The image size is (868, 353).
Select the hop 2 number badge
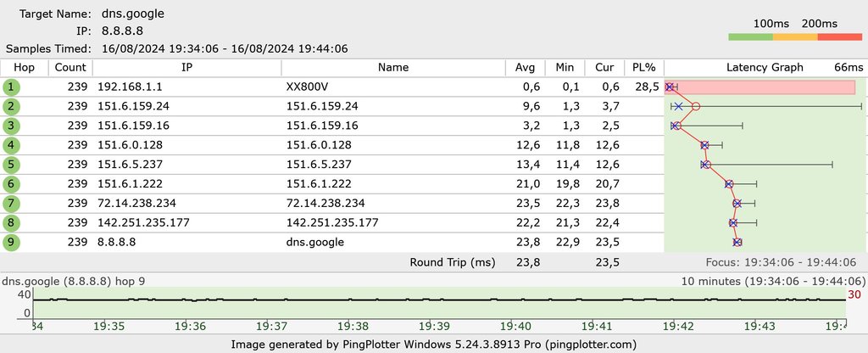click(x=11, y=106)
